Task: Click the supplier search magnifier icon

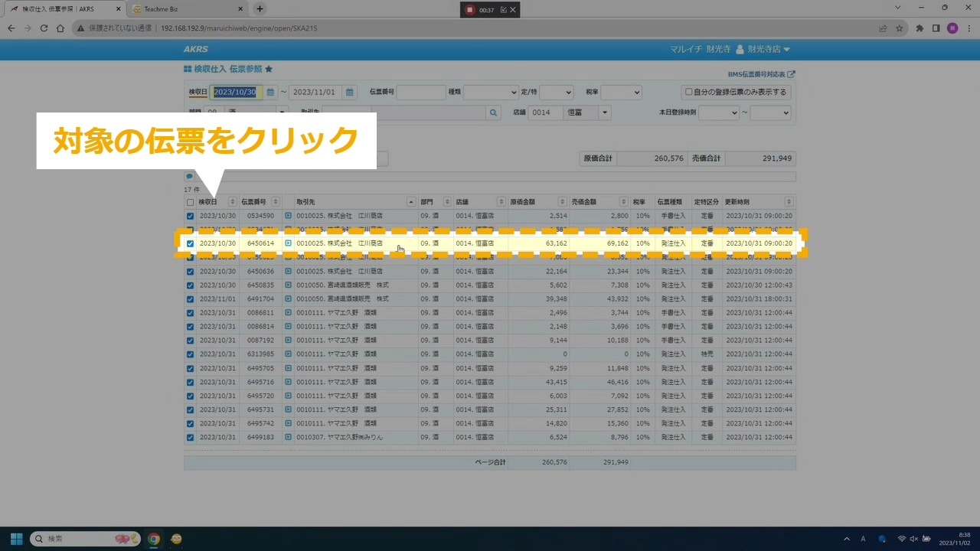Action: (x=493, y=112)
